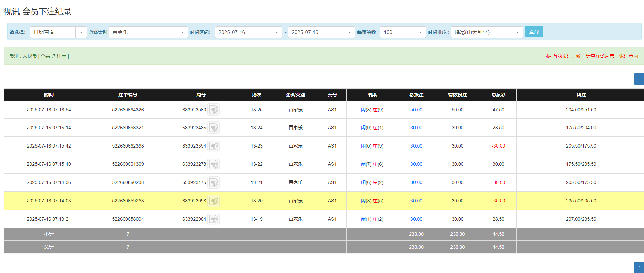This screenshot has width=644, height=273.
Task: Open the 降幂 time sort order dropdown
Action: [x=517, y=32]
